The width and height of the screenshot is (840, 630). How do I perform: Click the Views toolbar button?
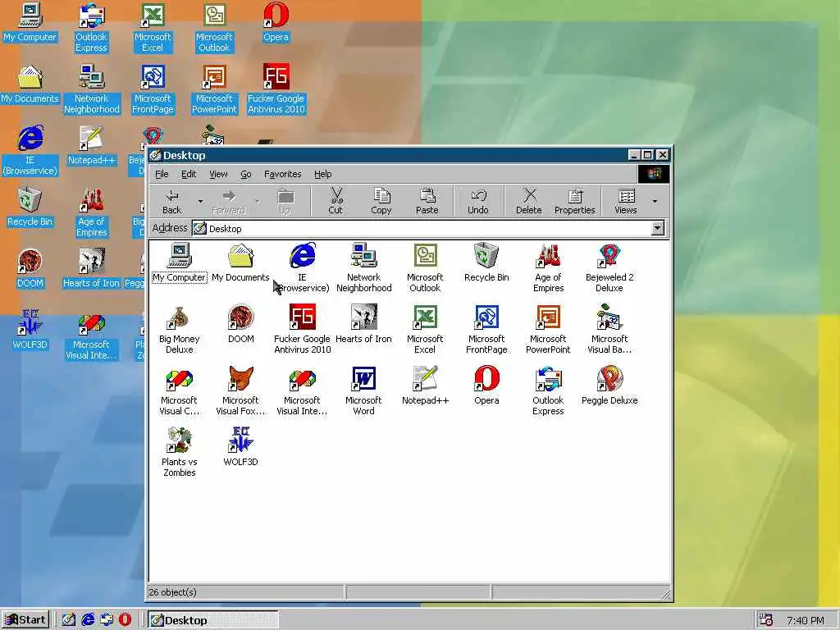pos(625,202)
